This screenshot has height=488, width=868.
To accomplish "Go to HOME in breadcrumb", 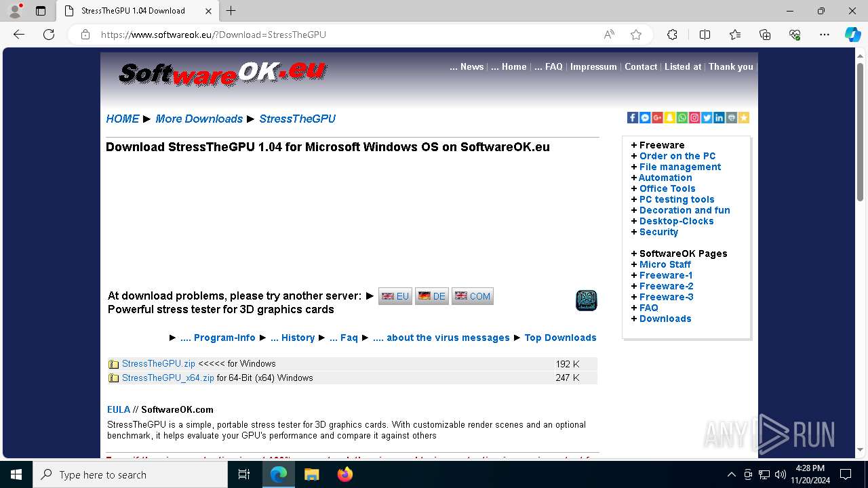I will tap(123, 119).
